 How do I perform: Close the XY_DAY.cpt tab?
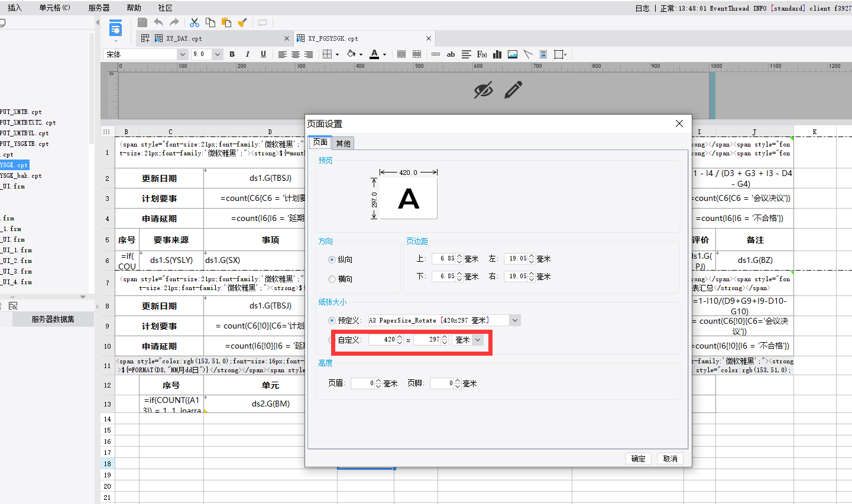pos(287,38)
